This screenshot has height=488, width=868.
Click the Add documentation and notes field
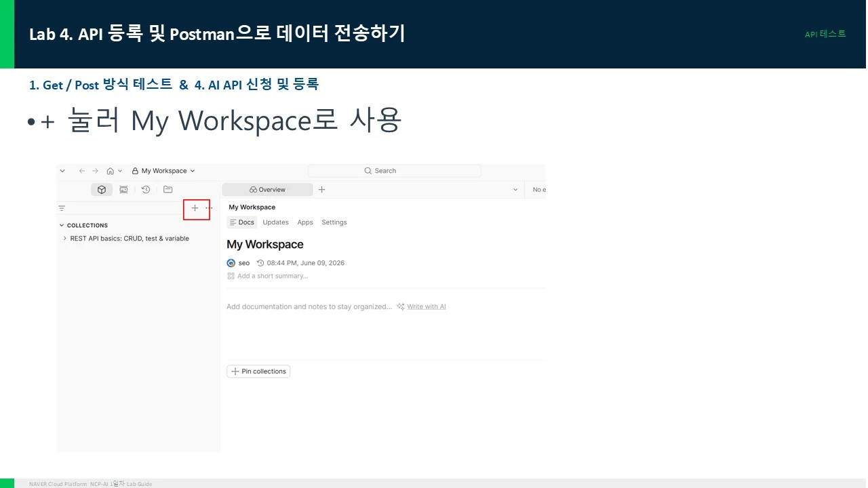click(309, 307)
